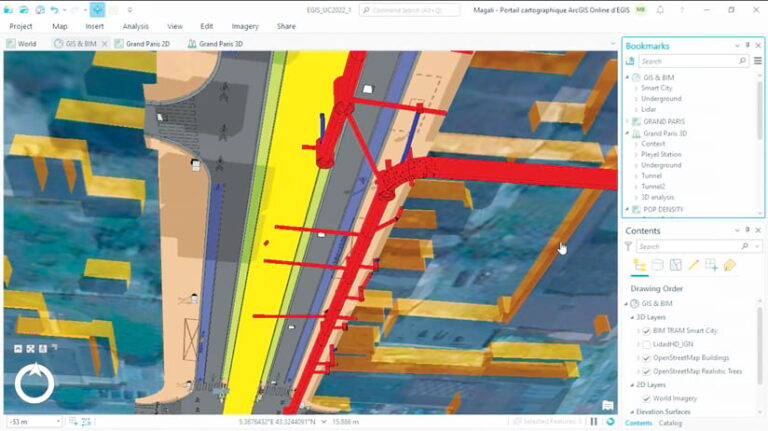This screenshot has width=768, height=431.
Task: Switch to the World map view tab
Action: coord(22,44)
